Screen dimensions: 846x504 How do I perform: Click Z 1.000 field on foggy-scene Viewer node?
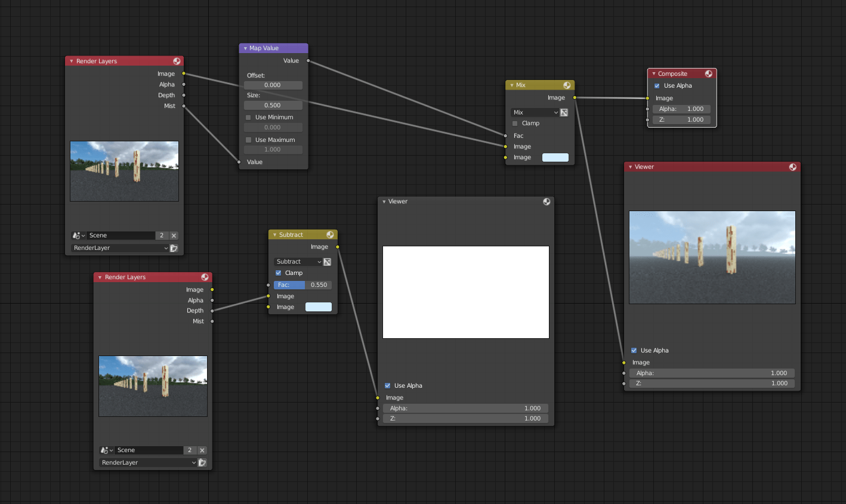point(712,384)
